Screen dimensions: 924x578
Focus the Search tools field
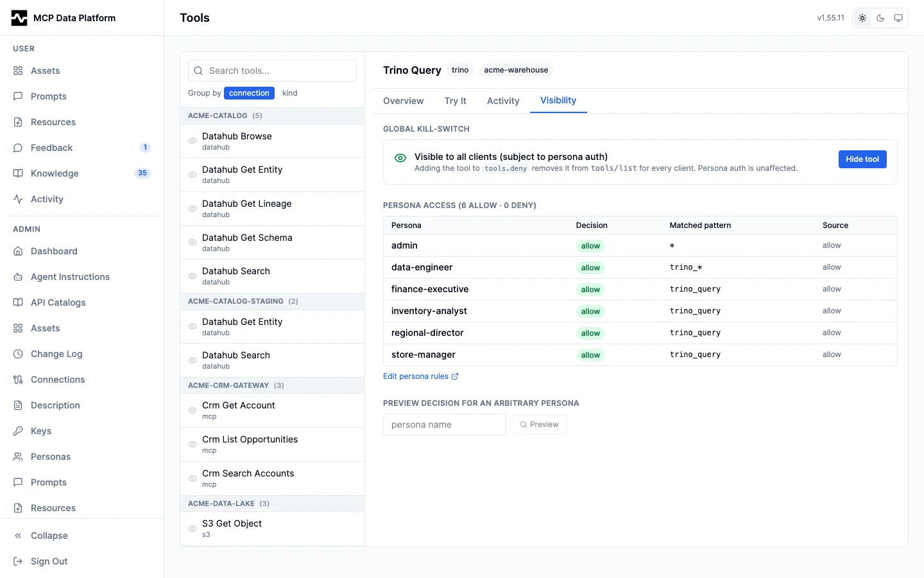(x=272, y=71)
